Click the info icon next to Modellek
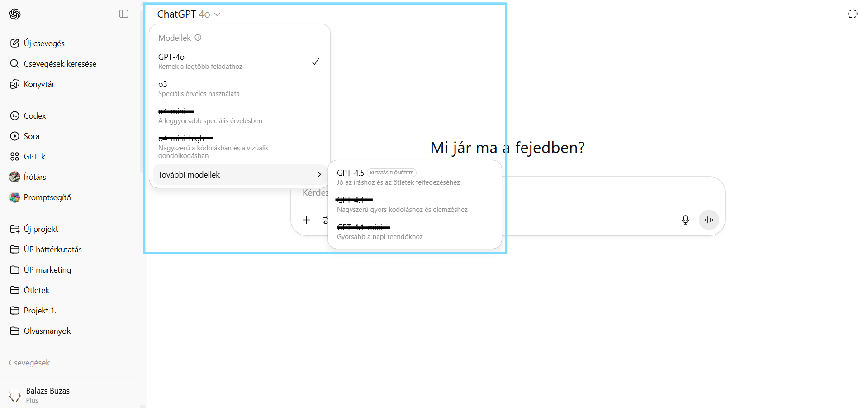Screen dimensions: 868x408 pyautogui.click(x=198, y=38)
